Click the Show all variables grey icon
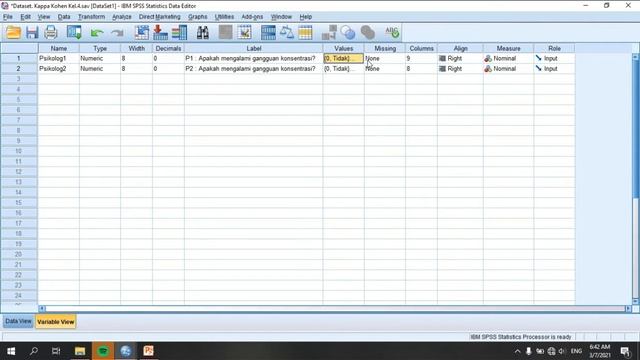Screen dimensions: 640x360 (x=367, y=32)
